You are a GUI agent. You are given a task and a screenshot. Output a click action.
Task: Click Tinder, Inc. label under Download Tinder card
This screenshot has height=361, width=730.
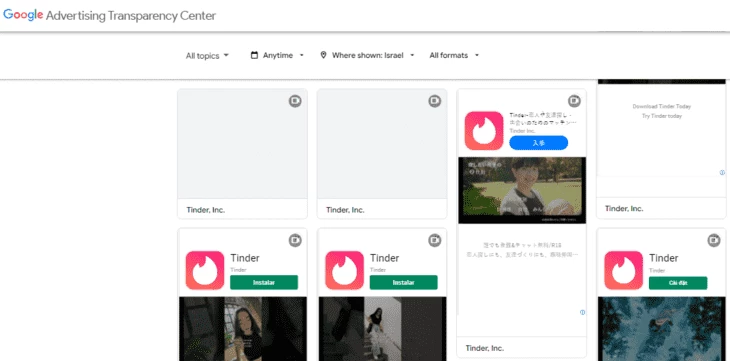click(x=624, y=209)
